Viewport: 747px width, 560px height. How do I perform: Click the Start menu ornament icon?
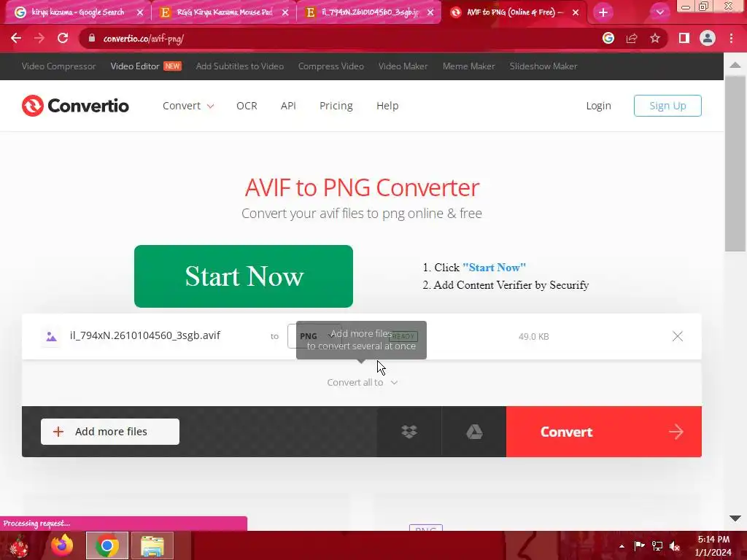(19, 545)
